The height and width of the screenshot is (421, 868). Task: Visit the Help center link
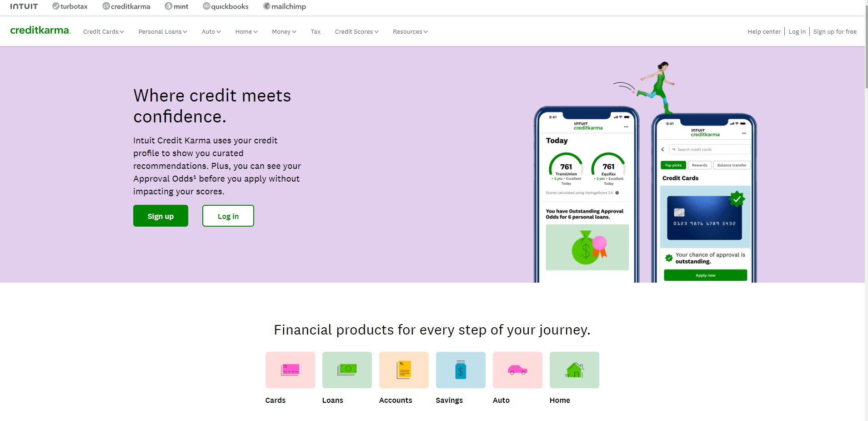tap(764, 32)
